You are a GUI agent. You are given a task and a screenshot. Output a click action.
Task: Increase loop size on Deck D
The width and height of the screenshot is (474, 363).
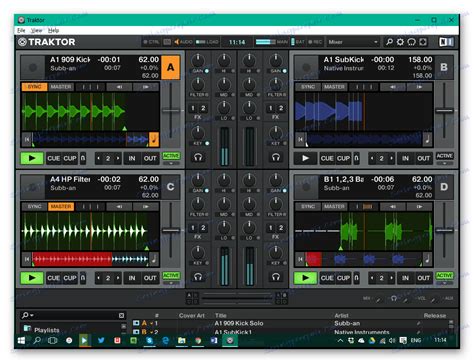391,278
